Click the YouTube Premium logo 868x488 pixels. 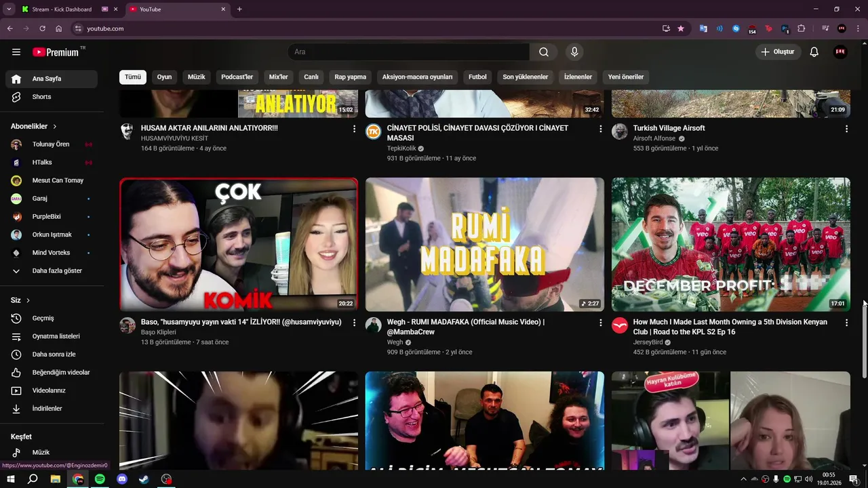pyautogui.click(x=56, y=52)
